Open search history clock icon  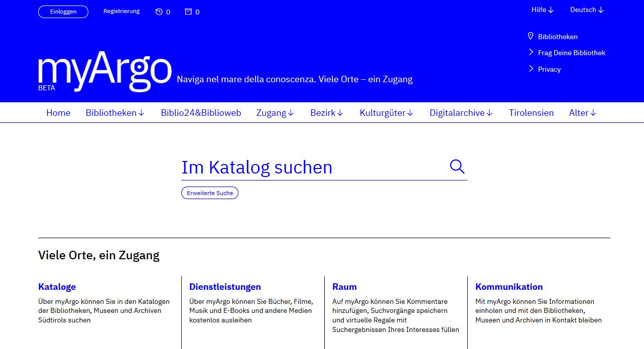click(159, 12)
